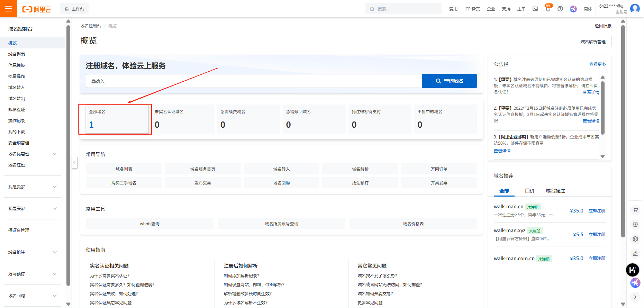Open the notifications bell with 99+ badge
This screenshot has width=644, height=308.
click(547, 9)
